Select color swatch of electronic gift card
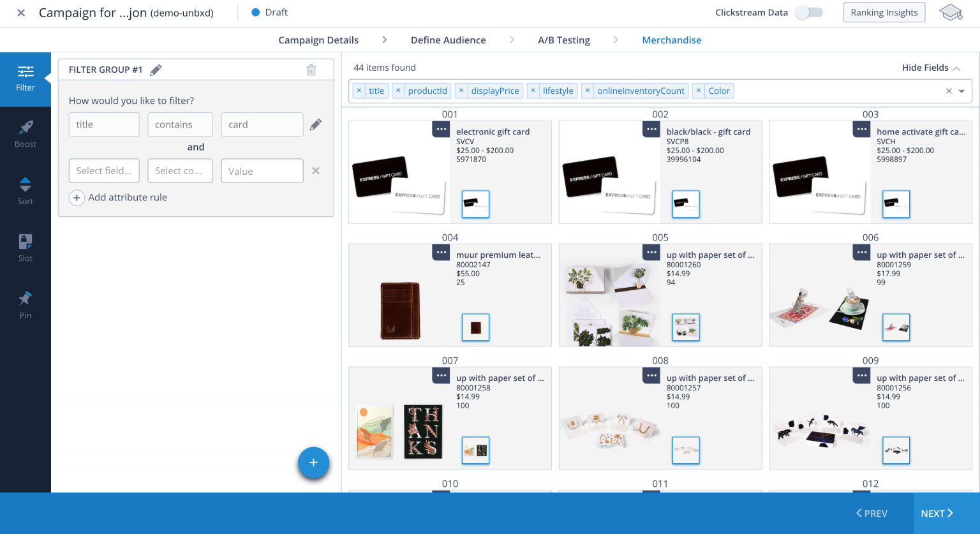This screenshot has width=980, height=534. (475, 204)
